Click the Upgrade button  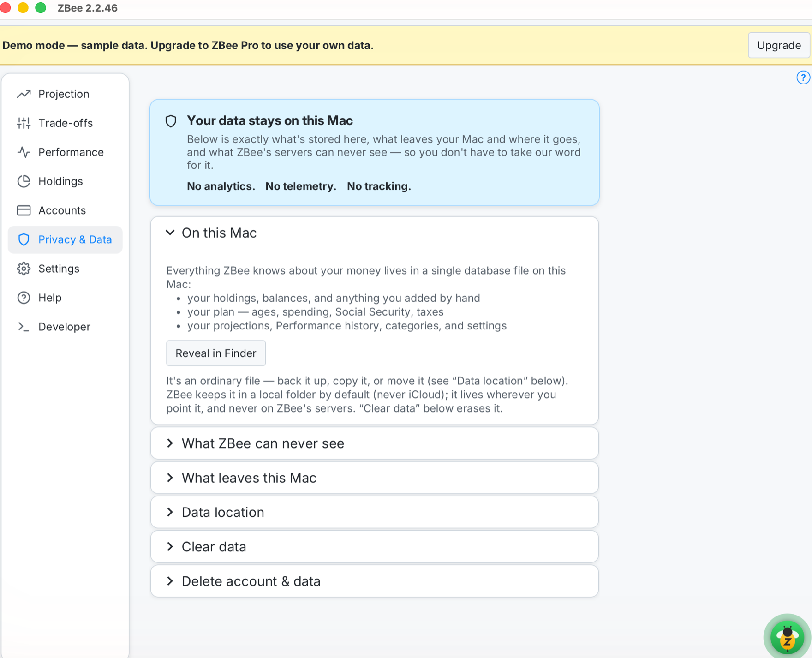779,45
